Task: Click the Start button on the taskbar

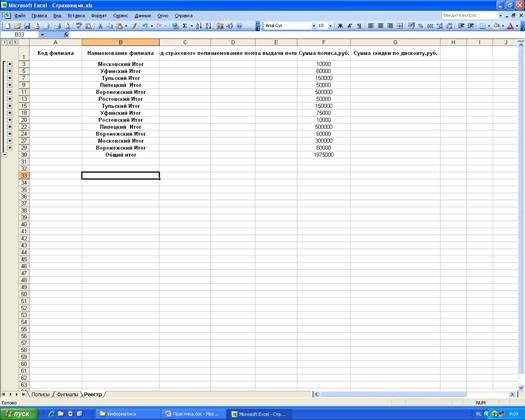Action: (19, 414)
